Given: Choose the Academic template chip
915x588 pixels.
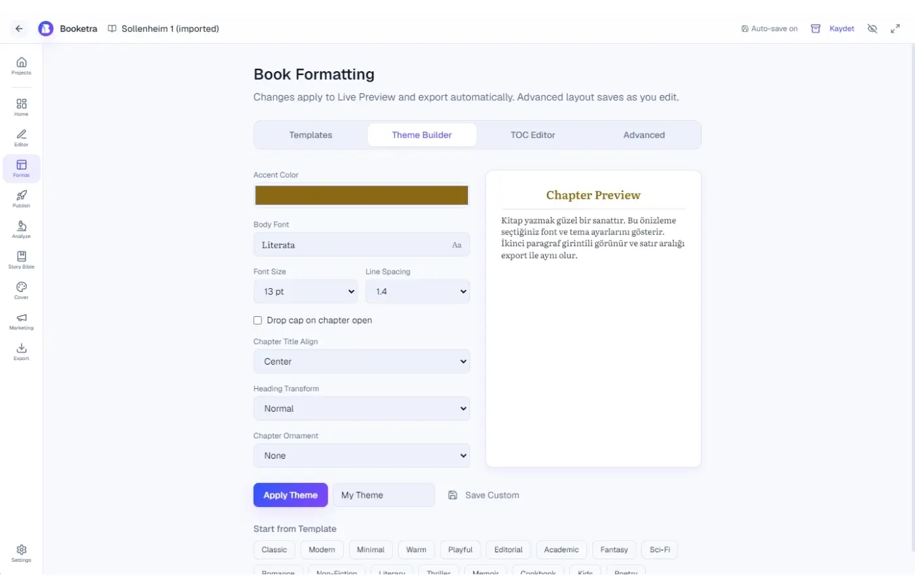Looking at the screenshot, I should click(x=561, y=549).
